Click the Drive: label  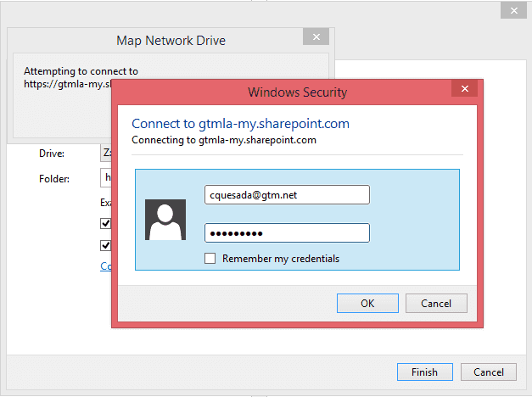pyautogui.click(x=52, y=154)
